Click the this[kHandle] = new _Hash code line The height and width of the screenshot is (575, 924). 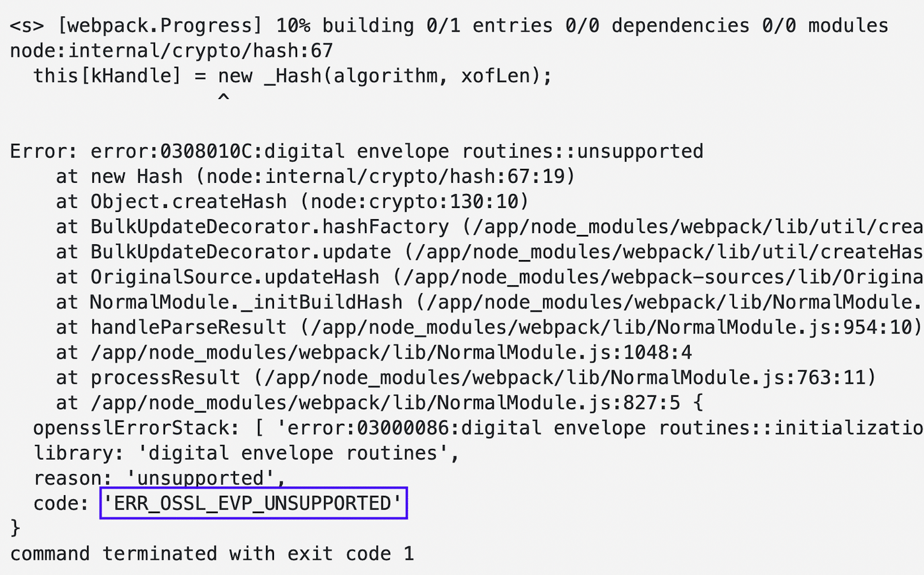click(x=292, y=76)
